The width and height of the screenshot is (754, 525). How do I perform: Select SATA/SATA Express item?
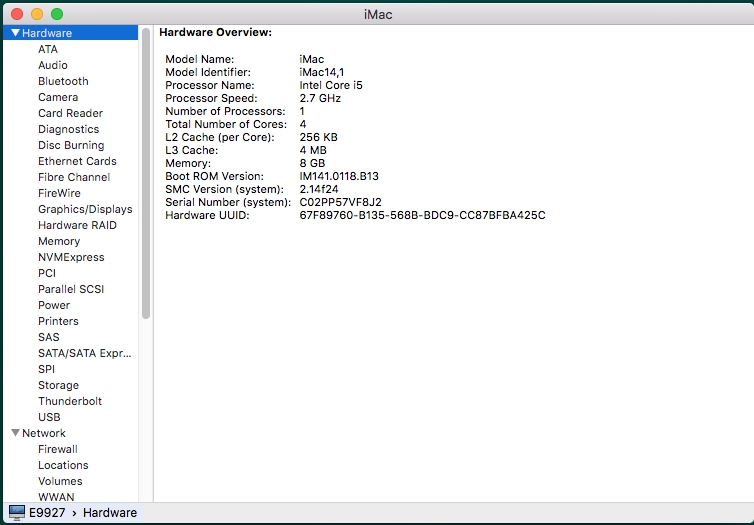[x=85, y=353]
